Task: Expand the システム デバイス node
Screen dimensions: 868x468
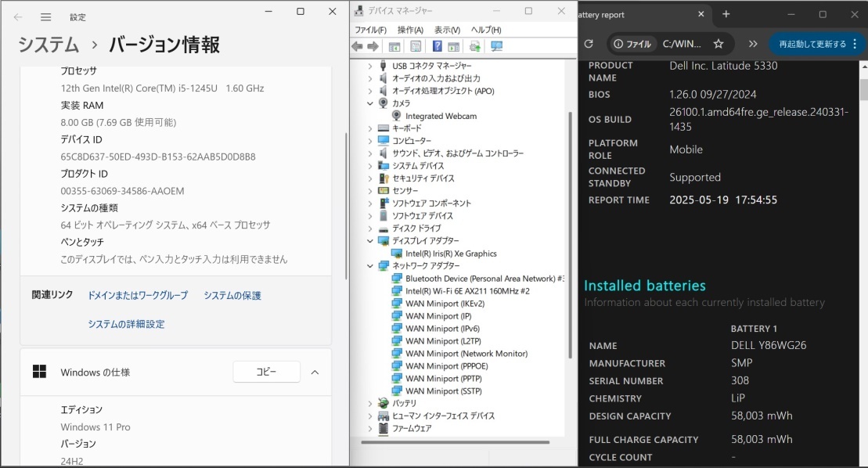Action: click(x=369, y=166)
